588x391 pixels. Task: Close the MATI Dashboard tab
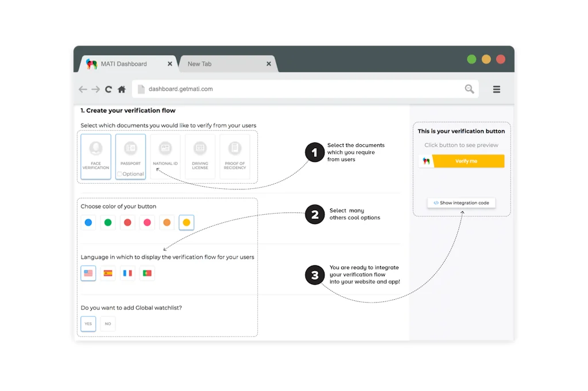(x=169, y=64)
